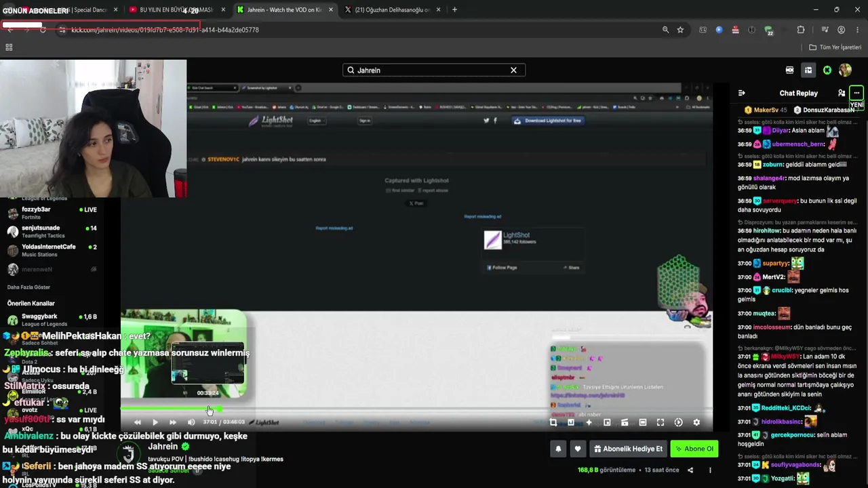The image size is (868, 488).
Task: Click the first Kick header icon left of inbox
Action: [790, 70]
